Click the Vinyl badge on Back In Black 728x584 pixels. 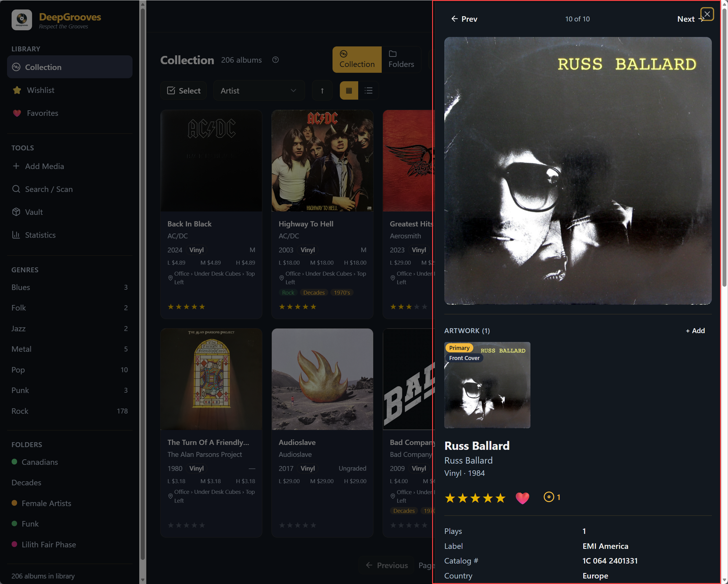(197, 250)
